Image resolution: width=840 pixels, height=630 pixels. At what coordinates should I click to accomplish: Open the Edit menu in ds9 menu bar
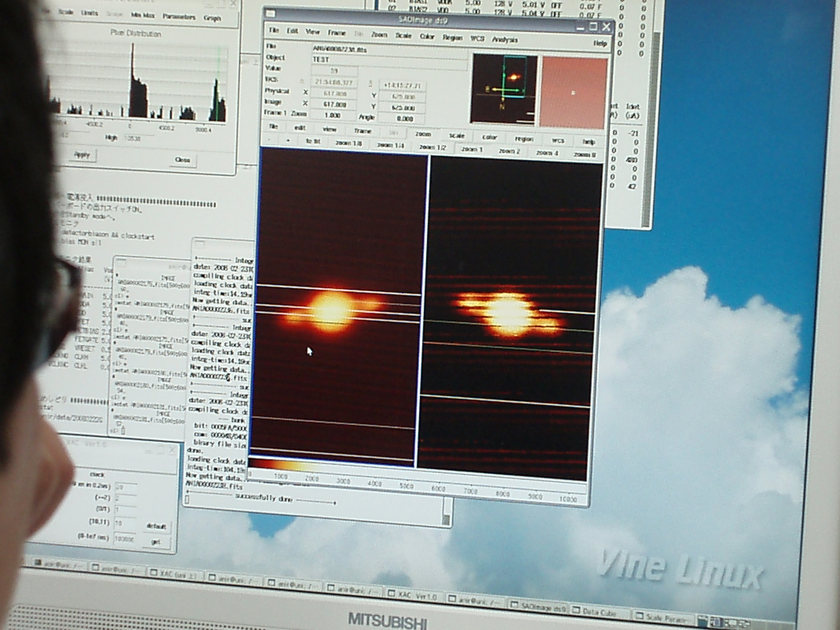(x=292, y=31)
